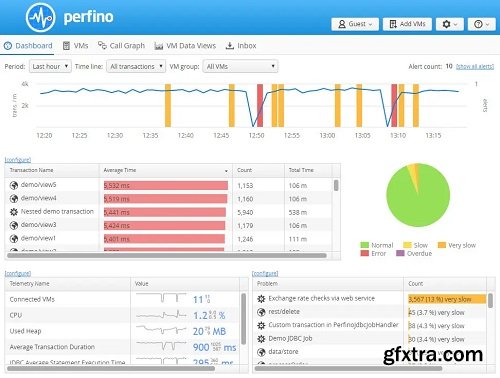Click the VMs server icon
This screenshot has width=500, height=378.
[x=66, y=46]
